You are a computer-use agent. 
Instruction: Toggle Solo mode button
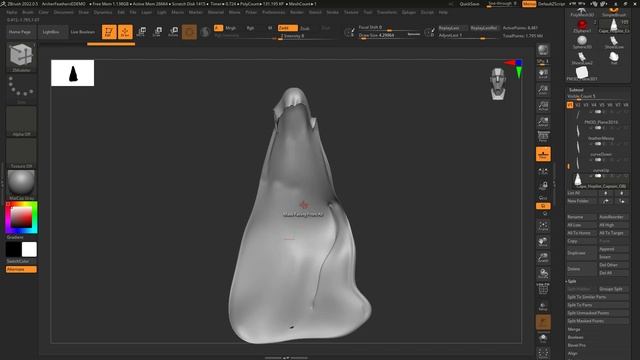(x=543, y=338)
